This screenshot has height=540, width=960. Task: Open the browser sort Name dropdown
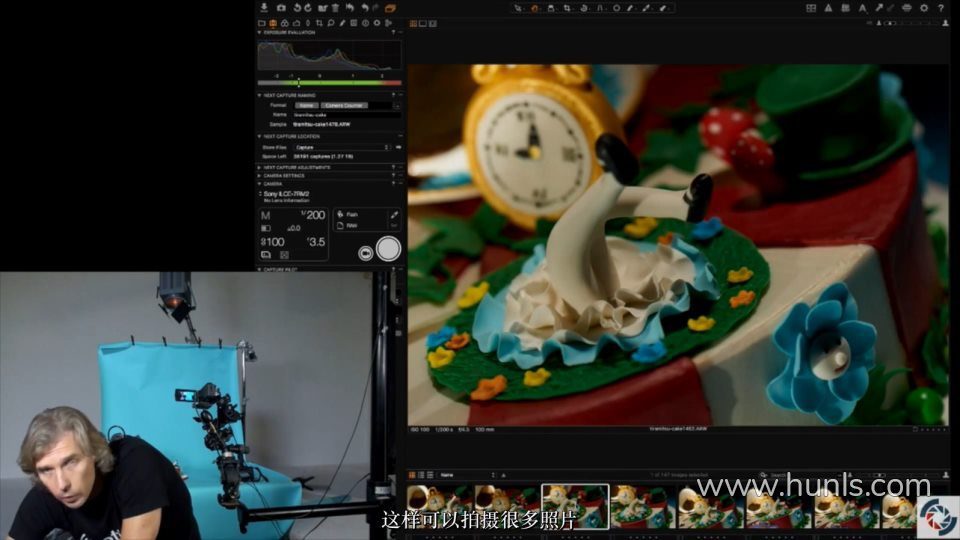point(468,475)
